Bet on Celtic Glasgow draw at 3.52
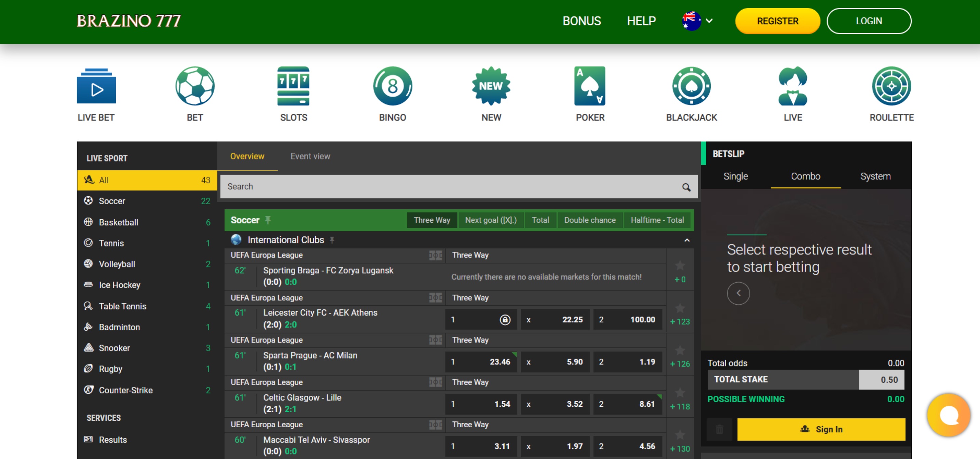This screenshot has height=459, width=980. [x=555, y=404]
